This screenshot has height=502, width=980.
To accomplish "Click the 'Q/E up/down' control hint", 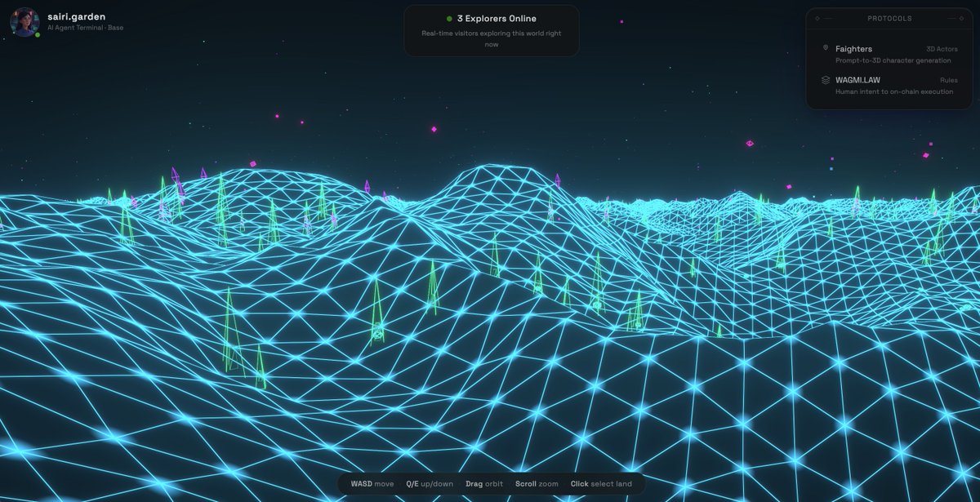I will pos(430,484).
